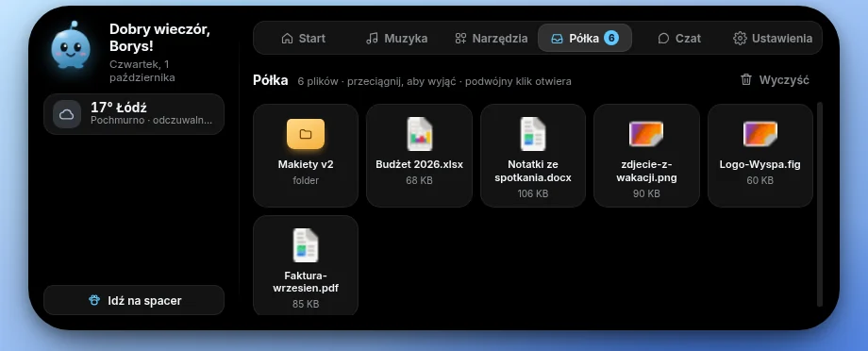868x351 pixels.
Task: Click the 90 KB size label
Action: click(646, 193)
